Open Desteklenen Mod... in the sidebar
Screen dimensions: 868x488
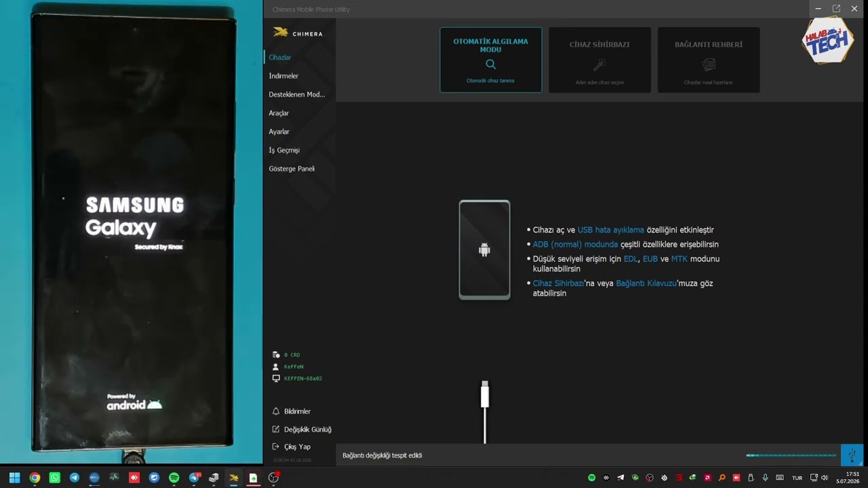(297, 94)
